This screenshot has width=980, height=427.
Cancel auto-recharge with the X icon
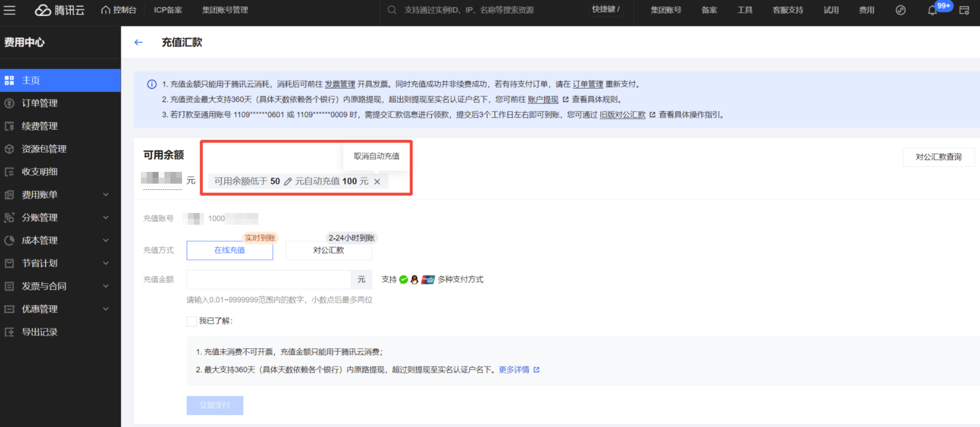[377, 182]
